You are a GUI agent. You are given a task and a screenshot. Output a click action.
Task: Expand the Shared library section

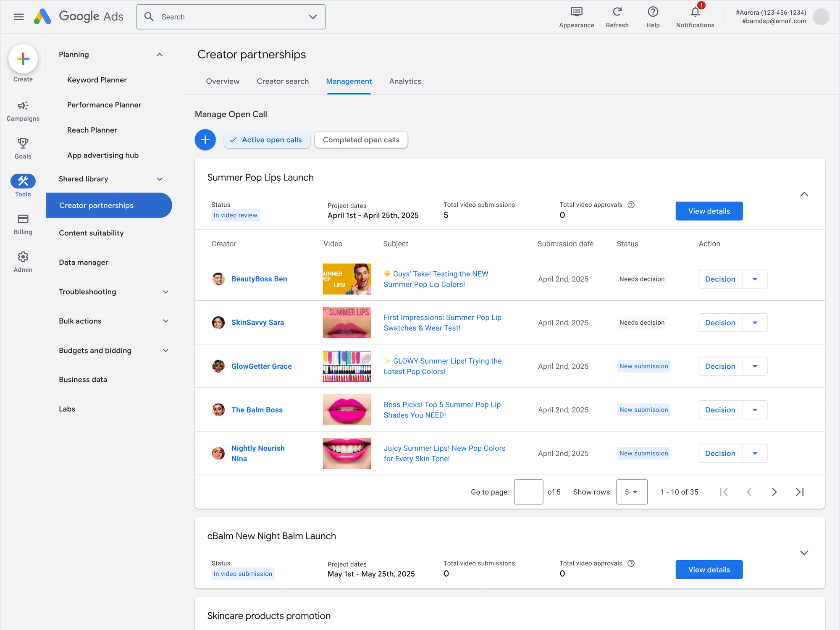tap(160, 179)
